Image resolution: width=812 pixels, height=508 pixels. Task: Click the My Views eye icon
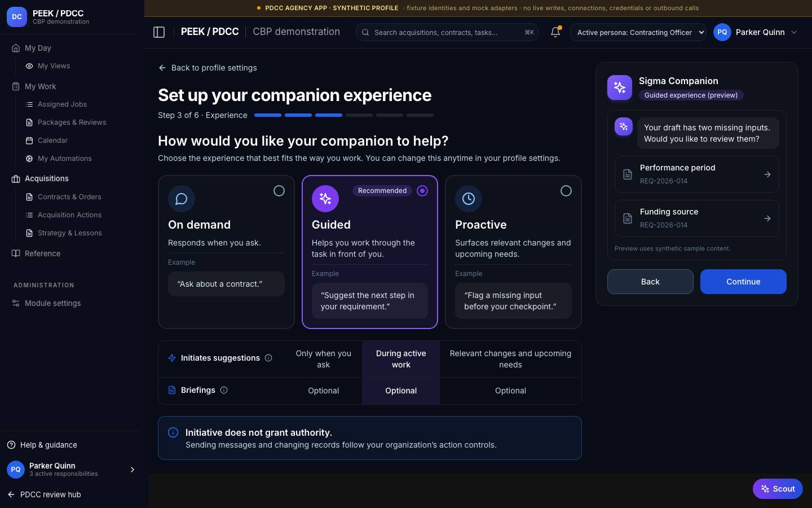(x=29, y=66)
